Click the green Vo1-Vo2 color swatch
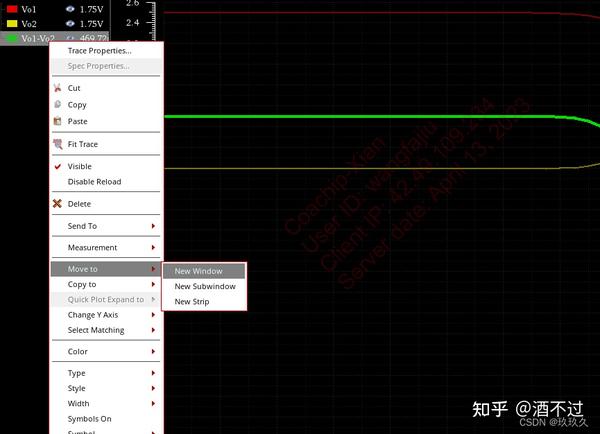 click(x=12, y=38)
